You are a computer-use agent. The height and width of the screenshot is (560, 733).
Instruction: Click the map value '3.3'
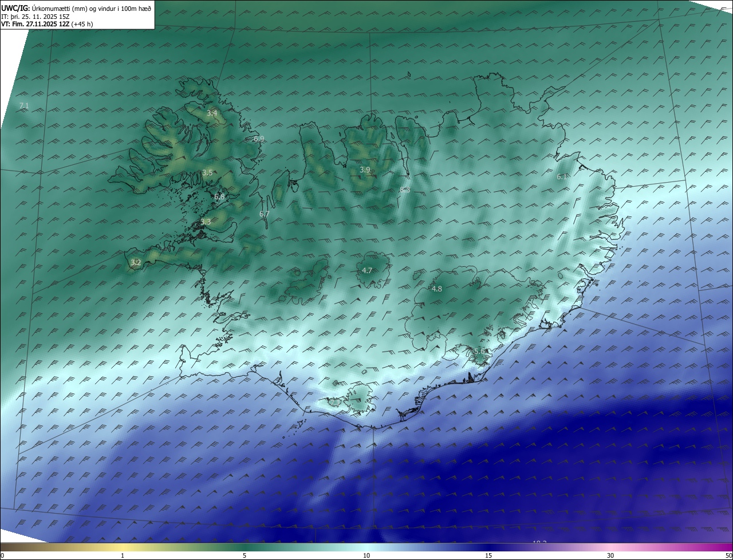[206, 221]
